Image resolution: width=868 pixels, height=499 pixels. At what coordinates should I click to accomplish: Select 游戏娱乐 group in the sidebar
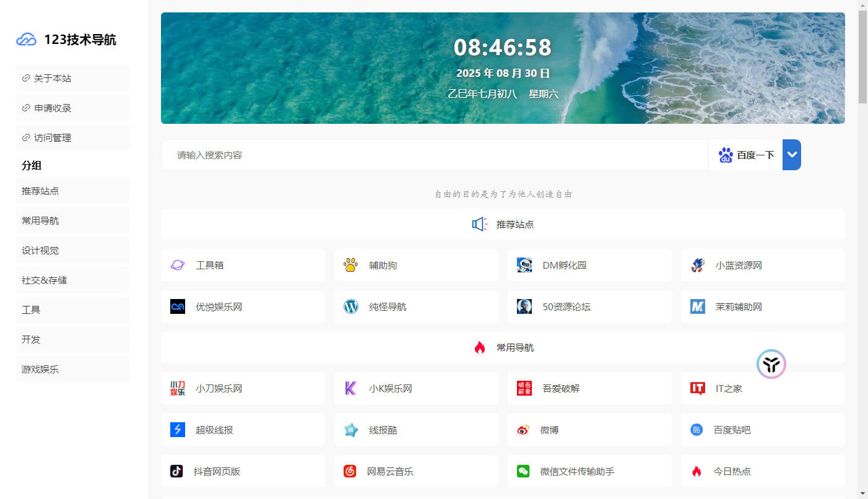point(72,369)
